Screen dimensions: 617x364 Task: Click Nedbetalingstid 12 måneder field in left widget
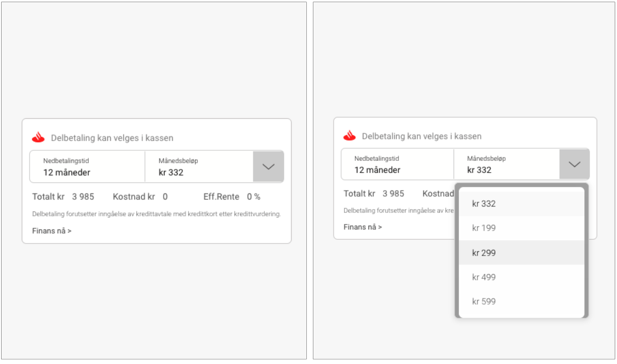(87, 166)
